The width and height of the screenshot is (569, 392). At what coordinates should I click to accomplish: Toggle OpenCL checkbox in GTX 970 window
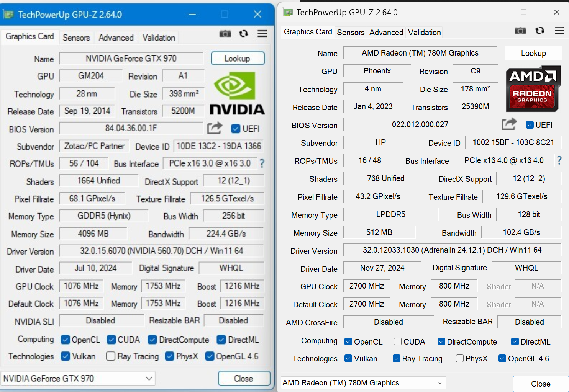65,340
